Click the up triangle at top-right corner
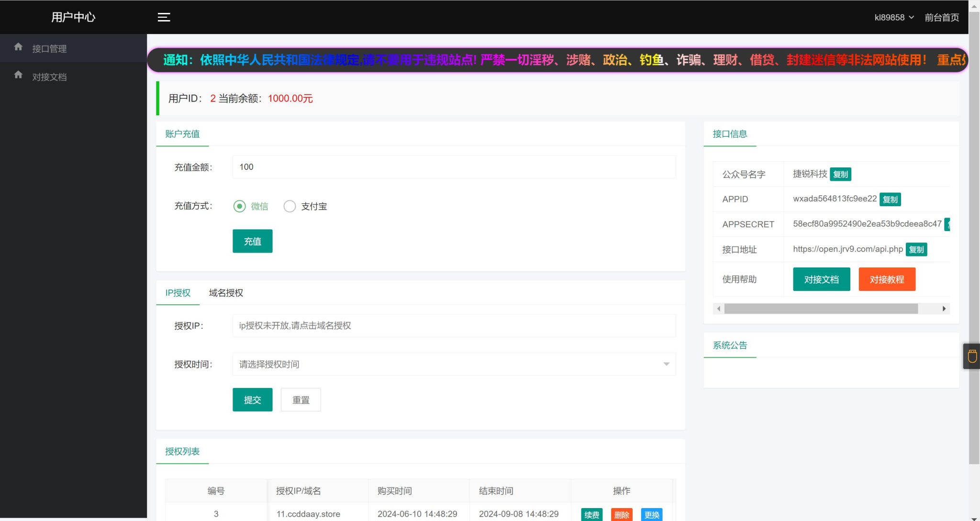Screen dimensions: 980x521 pyautogui.click(x=974, y=6)
